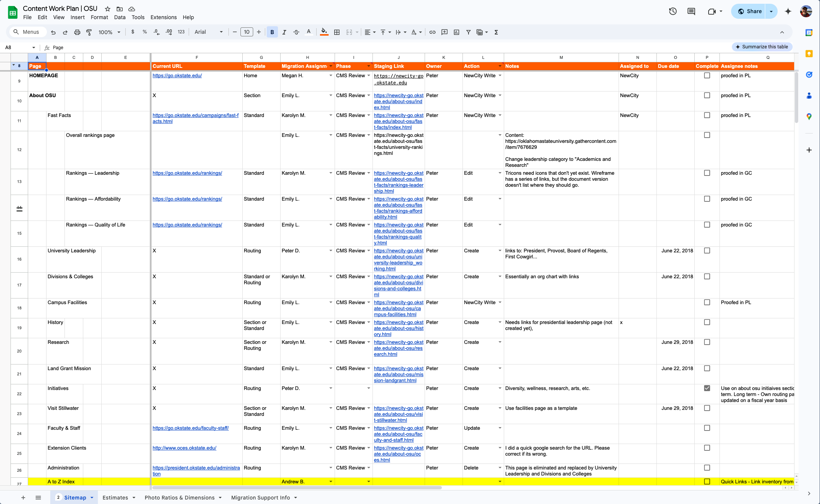Toggle strikethrough formatting

[x=296, y=32]
